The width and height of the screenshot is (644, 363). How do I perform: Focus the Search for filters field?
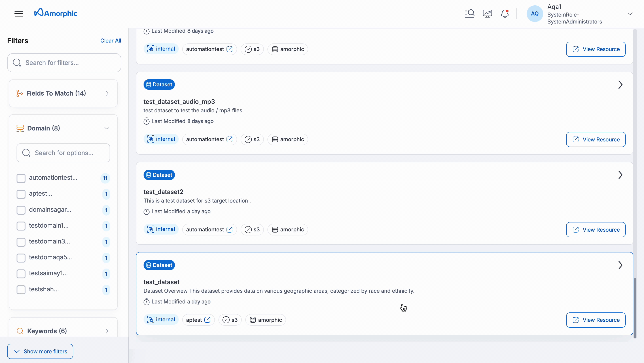click(x=64, y=63)
